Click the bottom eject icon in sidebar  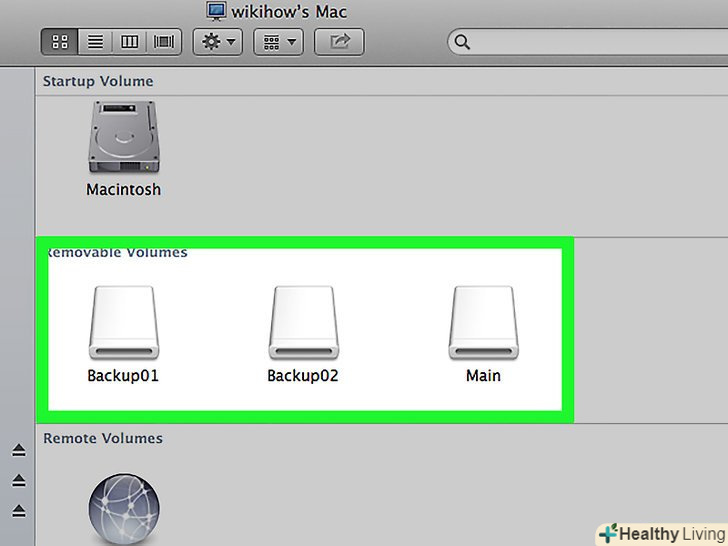[19, 511]
